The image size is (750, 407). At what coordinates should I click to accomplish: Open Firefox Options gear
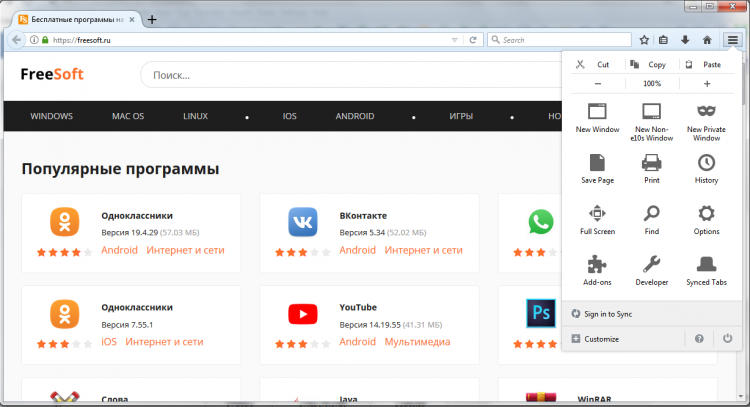[706, 213]
